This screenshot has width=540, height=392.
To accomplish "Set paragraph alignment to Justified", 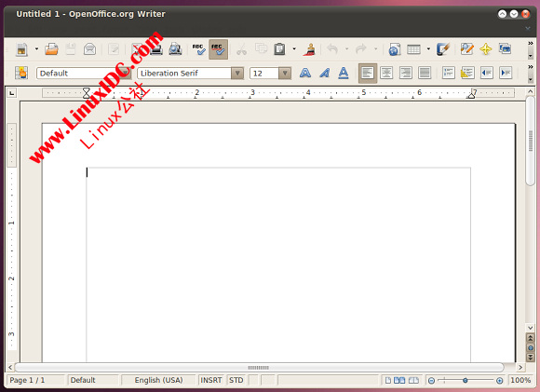I will pyautogui.click(x=425, y=73).
